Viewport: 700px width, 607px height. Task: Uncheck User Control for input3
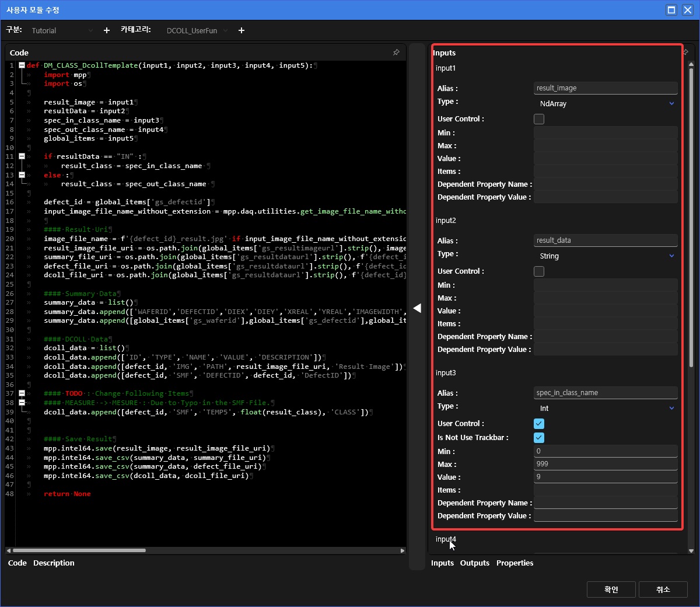539,424
